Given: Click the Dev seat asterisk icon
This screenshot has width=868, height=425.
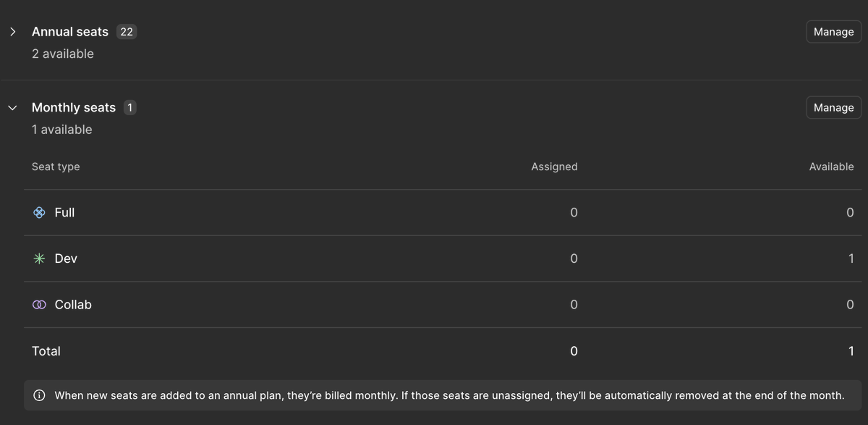Looking at the screenshot, I should 40,258.
